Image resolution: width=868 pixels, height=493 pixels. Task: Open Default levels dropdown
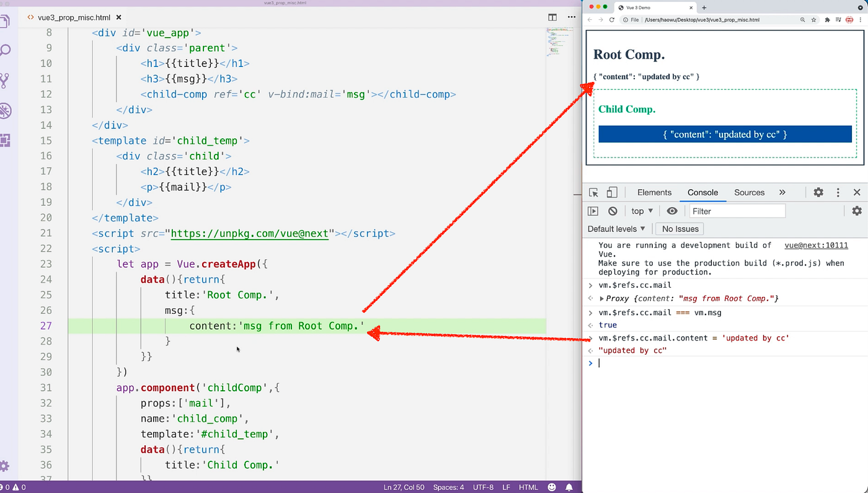(x=616, y=229)
